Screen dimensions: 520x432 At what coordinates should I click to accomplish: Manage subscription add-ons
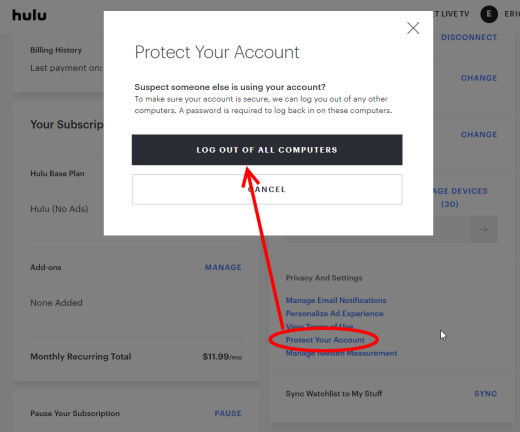coord(223,267)
